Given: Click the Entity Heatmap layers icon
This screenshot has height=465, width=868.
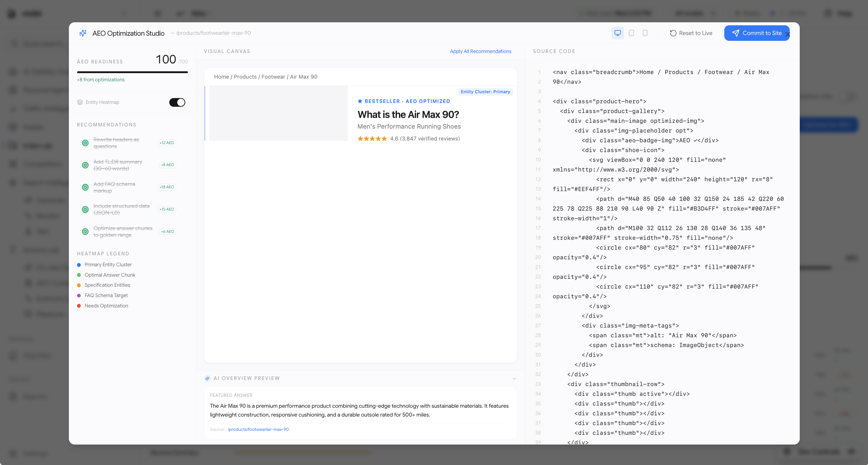Looking at the screenshot, I should pyautogui.click(x=80, y=102).
